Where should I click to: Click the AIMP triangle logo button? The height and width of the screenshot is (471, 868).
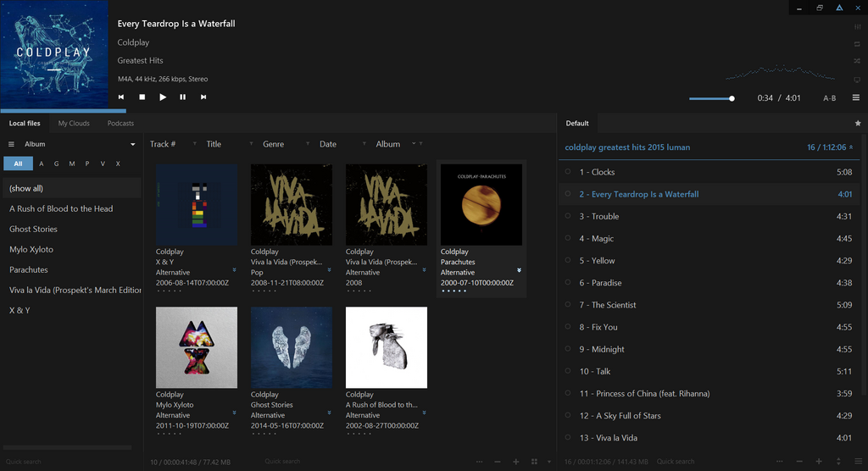point(839,8)
